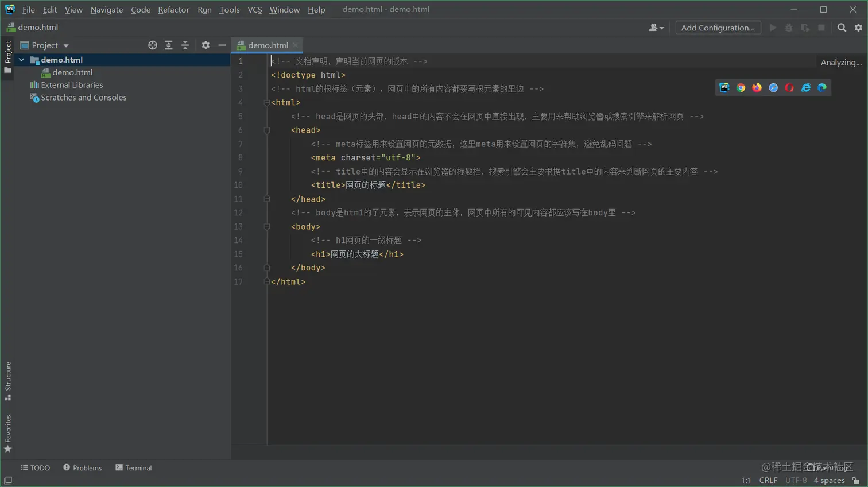This screenshot has width=868, height=487.
Task: Fold the body tag at line 13
Action: coord(266,227)
